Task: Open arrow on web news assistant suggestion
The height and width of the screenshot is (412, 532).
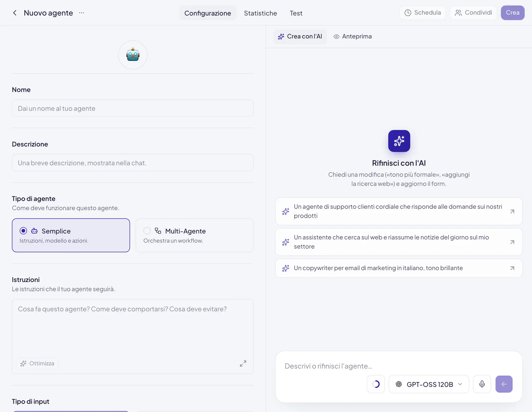Action: [512, 242]
